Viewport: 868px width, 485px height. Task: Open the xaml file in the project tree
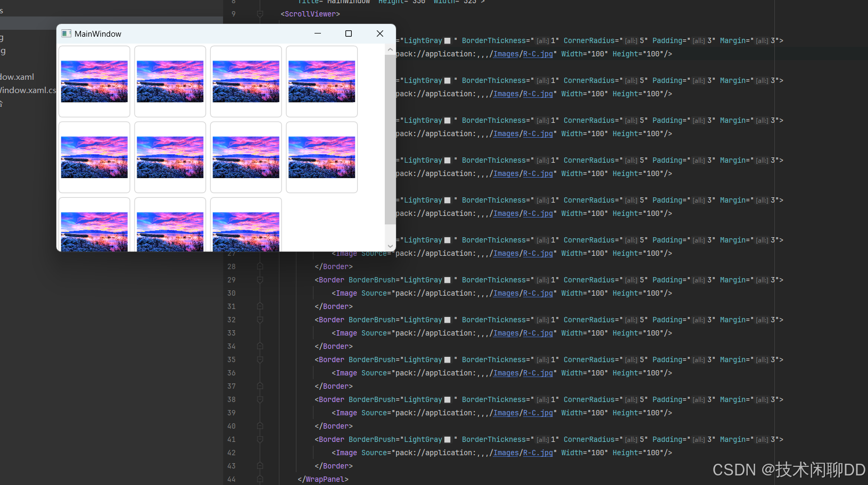(17, 77)
